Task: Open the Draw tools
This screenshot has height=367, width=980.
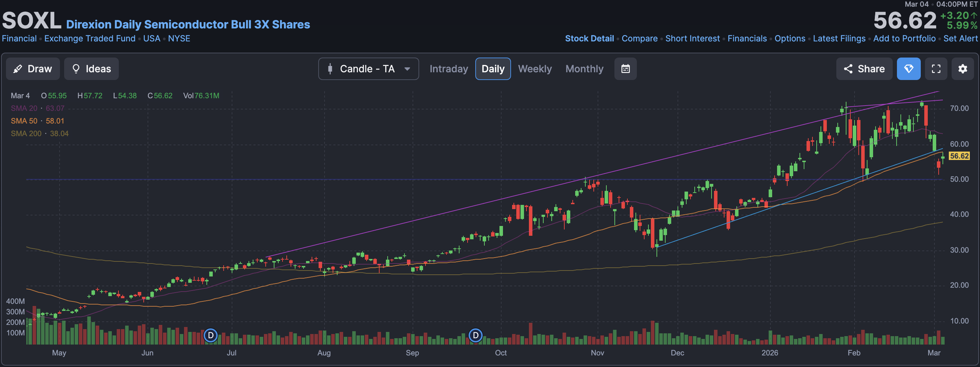Action: [33, 69]
